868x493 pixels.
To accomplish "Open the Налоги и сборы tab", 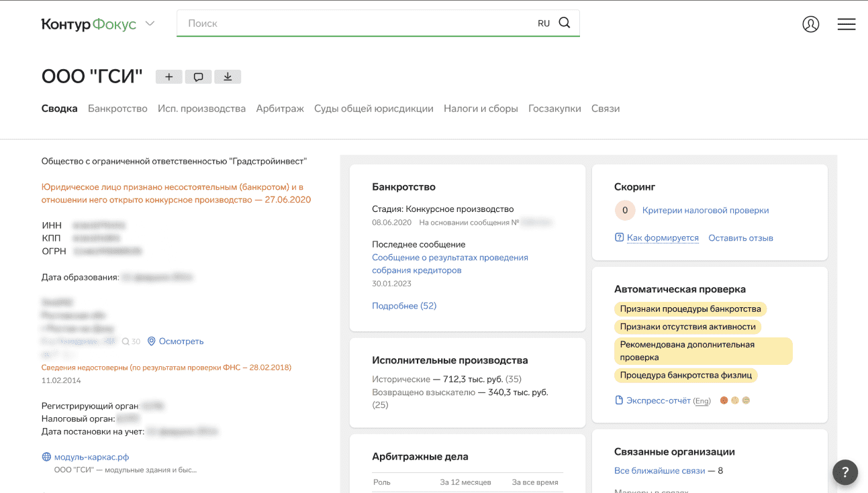I will pyautogui.click(x=481, y=108).
